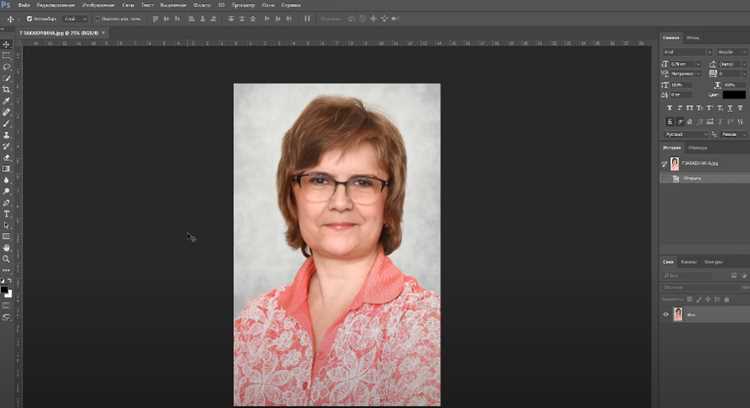This screenshot has height=408, width=750.
Task: Select the Pen tool
Action: tap(6, 203)
